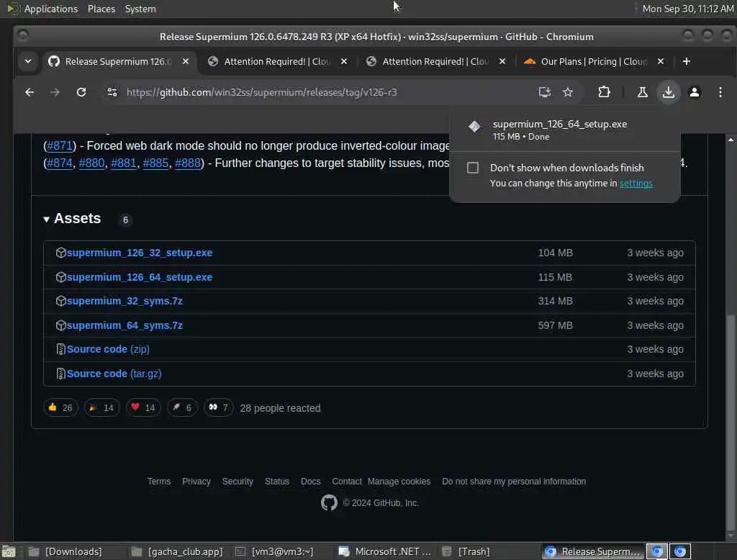This screenshot has width=737, height=560.
Task: Click the GitHub logo in the footer
Action: click(x=329, y=502)
